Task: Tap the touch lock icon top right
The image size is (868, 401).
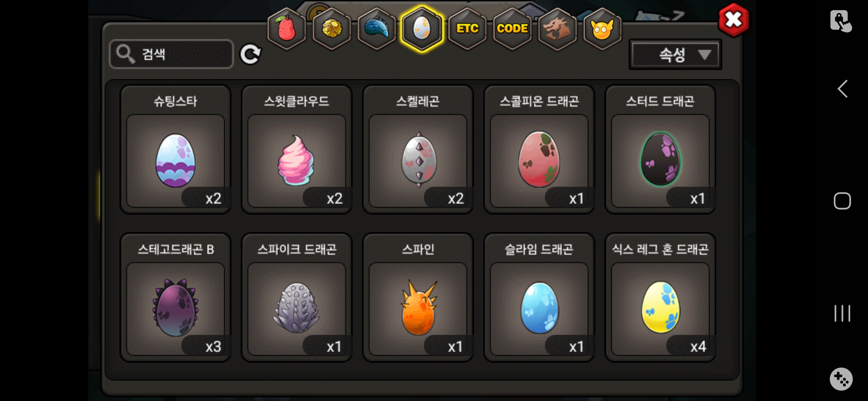Action: [x=841, y=21]
